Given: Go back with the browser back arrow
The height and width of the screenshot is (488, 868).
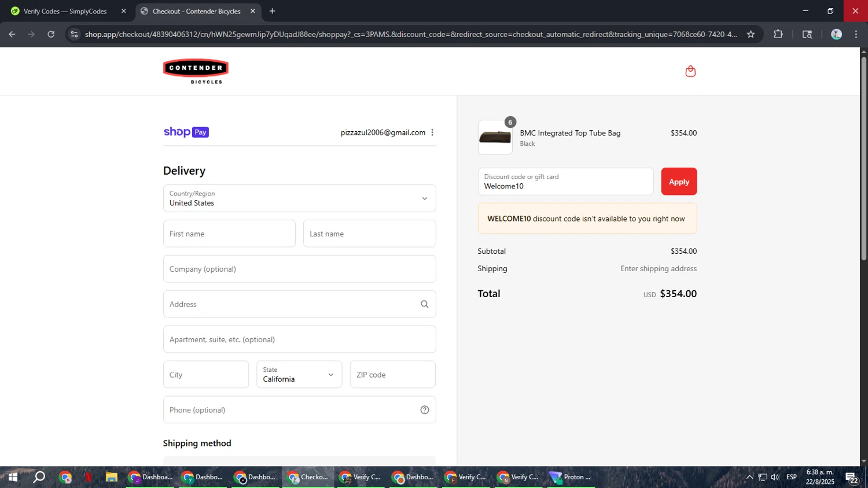Looking at the screenshot, I should (x=12, y=34).
